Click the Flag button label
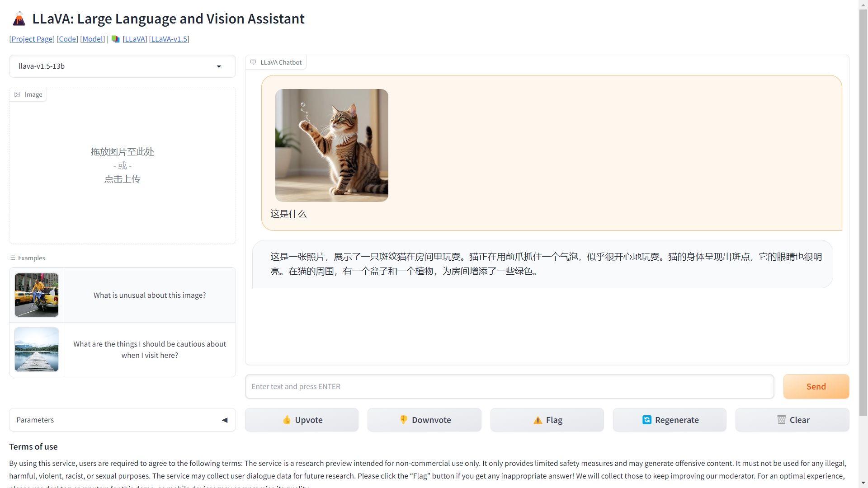Image resolution: width=868 pixels, height=488 pixels. pyautogui.click(x=554, y=420)
